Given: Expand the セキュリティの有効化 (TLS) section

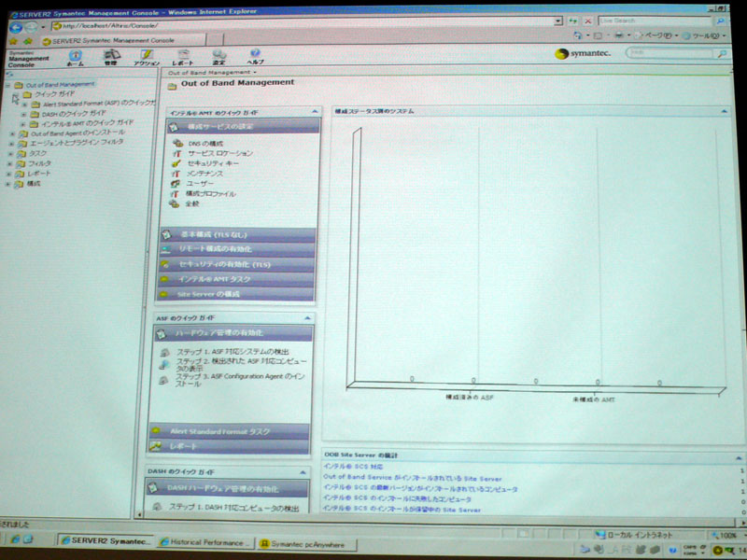Looking at the screenshot, I should (236, 264).
